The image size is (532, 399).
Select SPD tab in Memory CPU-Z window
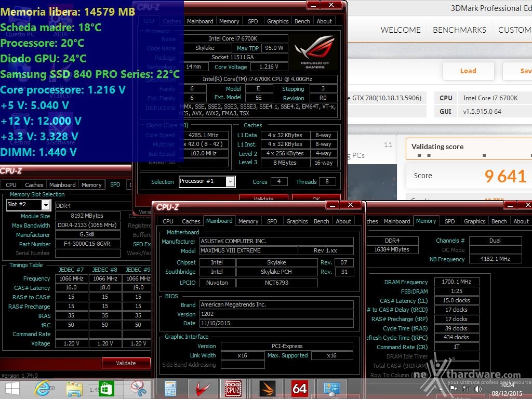coord(449,221)
